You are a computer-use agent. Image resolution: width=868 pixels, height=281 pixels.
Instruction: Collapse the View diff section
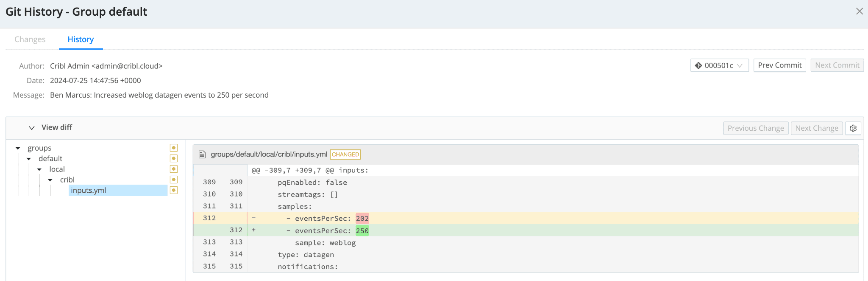click(32, 128)
